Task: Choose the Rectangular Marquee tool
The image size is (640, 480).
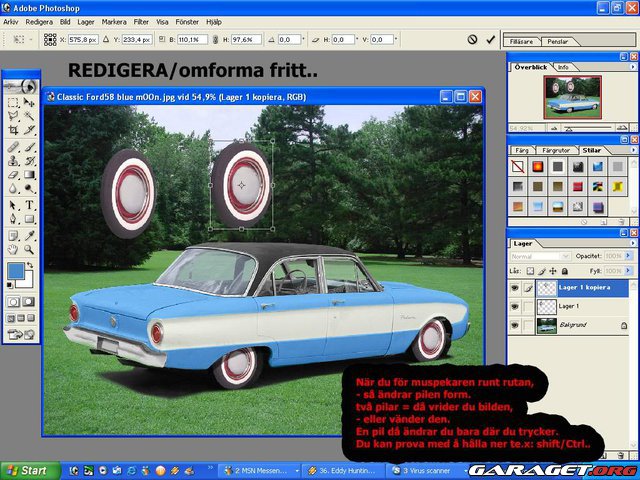Action: point(13,102)
